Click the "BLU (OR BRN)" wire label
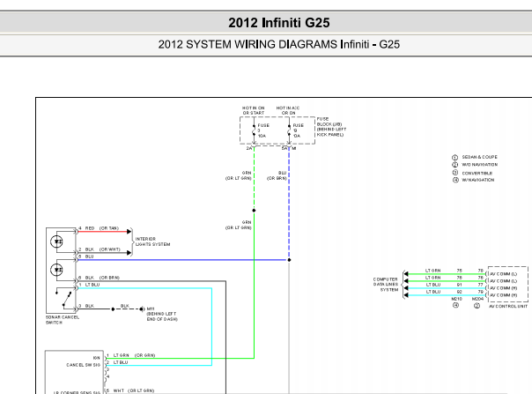Screen dimensions: 532x394 coord(277,175)
